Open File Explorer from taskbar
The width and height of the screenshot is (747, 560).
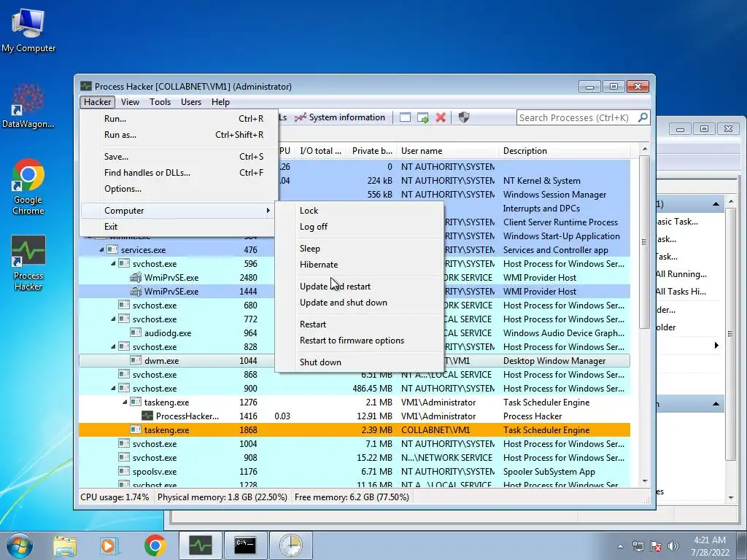pos(65,545)
